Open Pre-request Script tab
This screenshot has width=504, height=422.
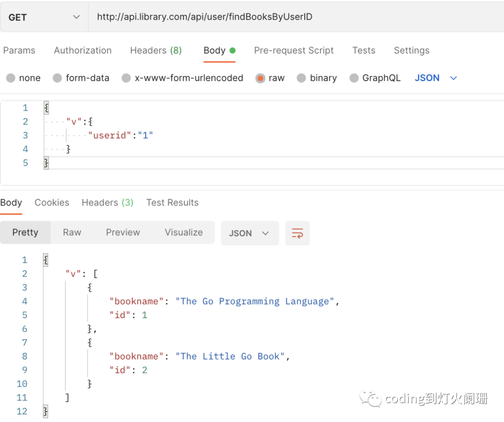pos(294,50)
